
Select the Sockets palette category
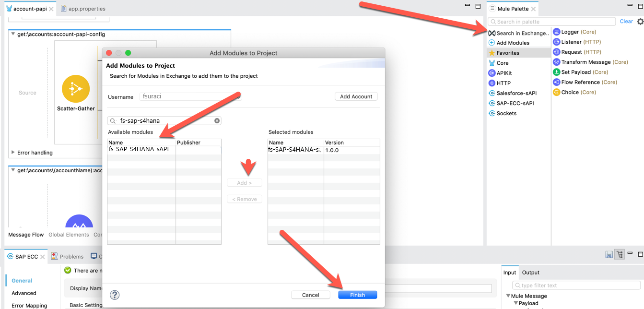click(503, 113)
